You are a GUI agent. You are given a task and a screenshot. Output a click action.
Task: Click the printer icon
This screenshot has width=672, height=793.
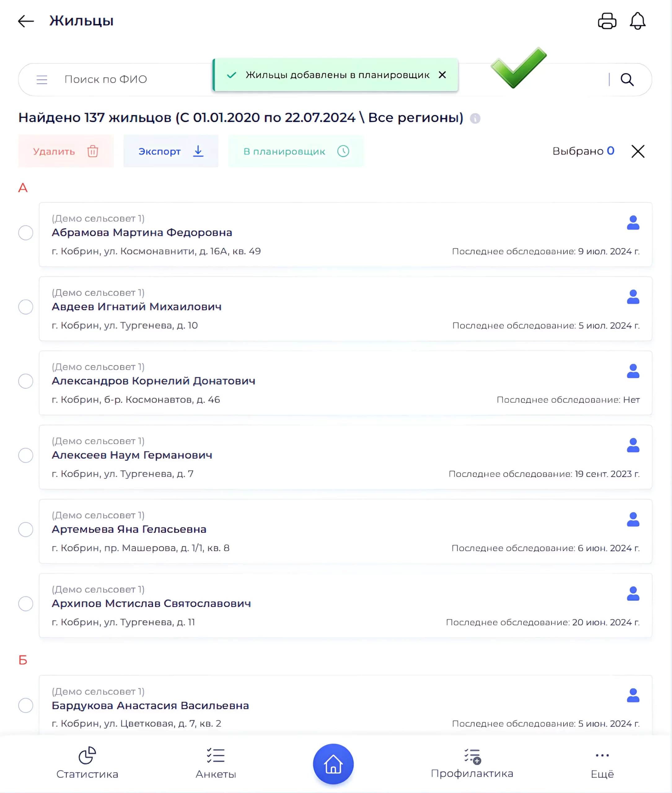click(x=607, y=21)
